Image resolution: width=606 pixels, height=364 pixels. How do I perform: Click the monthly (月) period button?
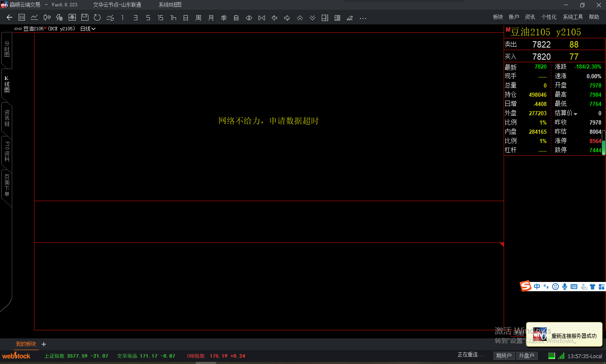211,18
